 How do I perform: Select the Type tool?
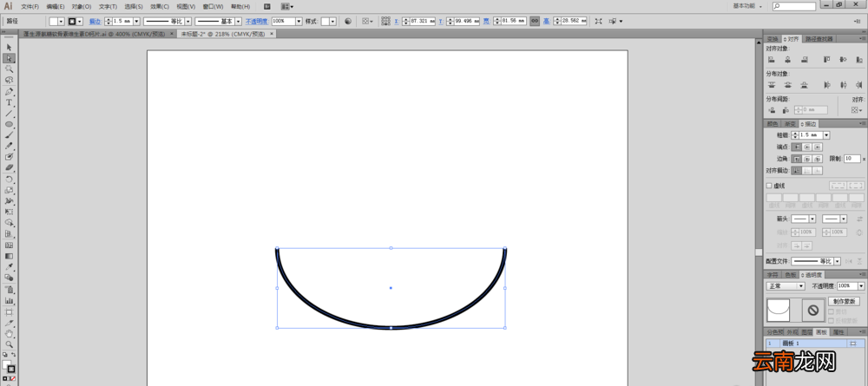click(9, 102)
